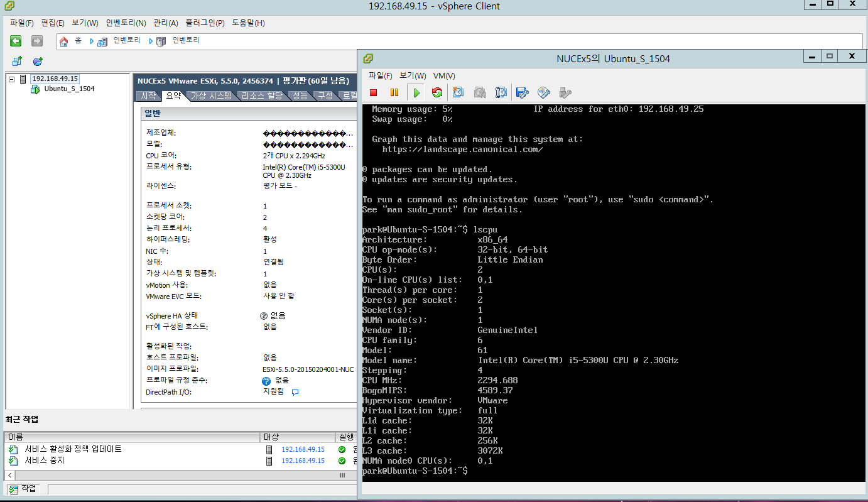The height and width of the screenshot is (502, 868).
Task: Switch to the 구성 tab
Action: [x=325, y=96]
